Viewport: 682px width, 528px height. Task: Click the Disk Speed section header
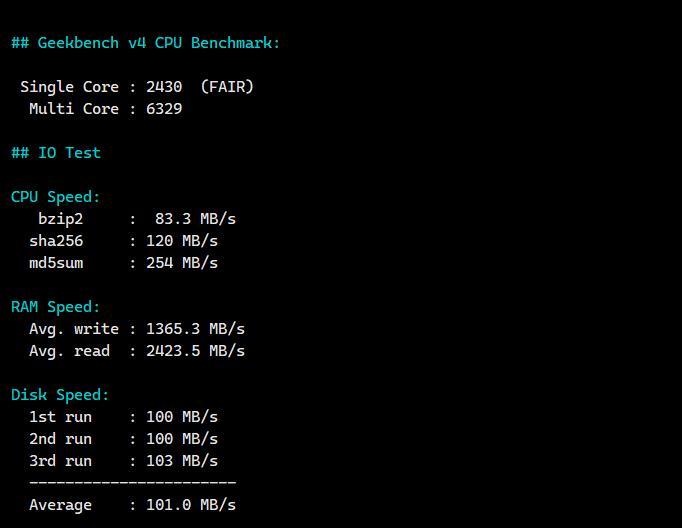tap(60, 395)
